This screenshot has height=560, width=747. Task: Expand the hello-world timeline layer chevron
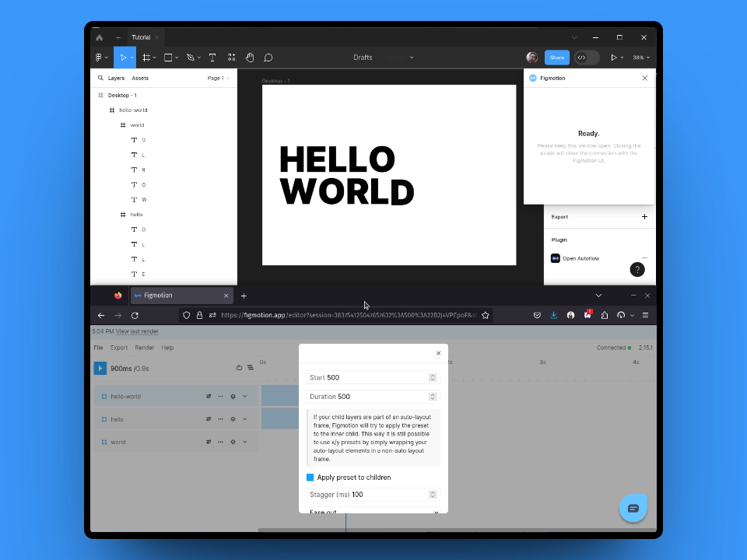pyautogui.click(x=245, y=396)
